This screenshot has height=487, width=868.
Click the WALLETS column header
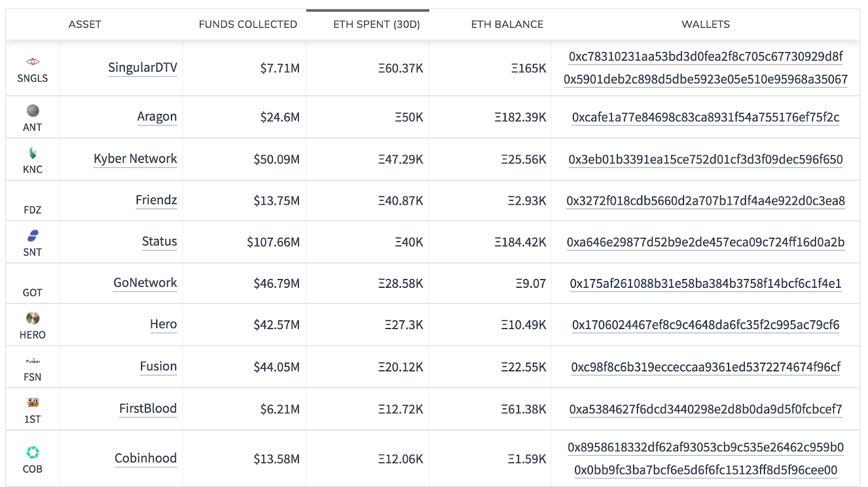pyautogui.click(x=706, y=24)
